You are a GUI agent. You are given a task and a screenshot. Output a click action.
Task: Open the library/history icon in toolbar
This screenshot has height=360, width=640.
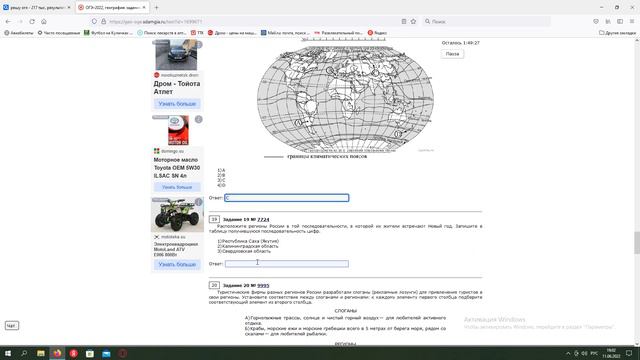click(x=608, y=21)
